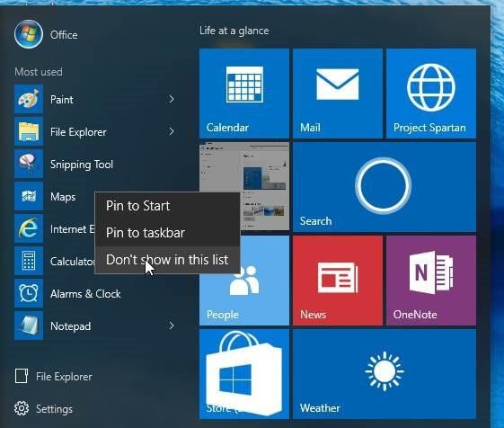This screenshot has height=428, width=504.
Task: Expand the Paint jump list arrow
Action: click(172, 99)
